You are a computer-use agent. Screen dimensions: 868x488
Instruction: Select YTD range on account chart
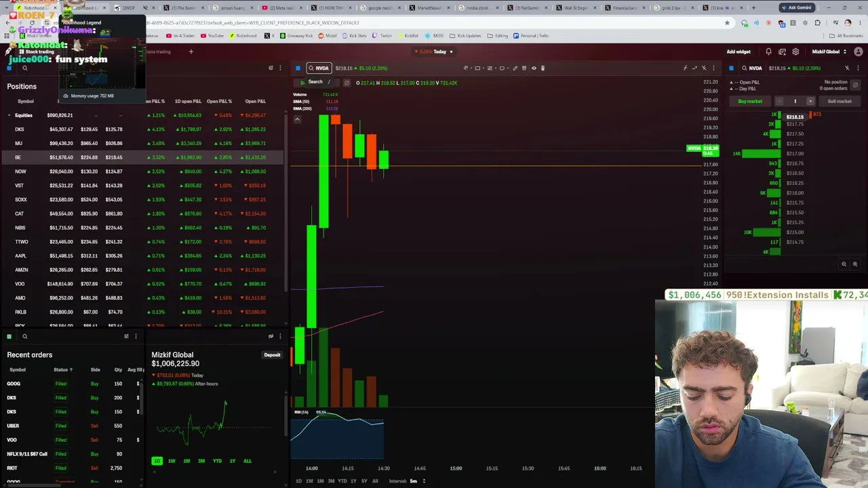(217, 461)
